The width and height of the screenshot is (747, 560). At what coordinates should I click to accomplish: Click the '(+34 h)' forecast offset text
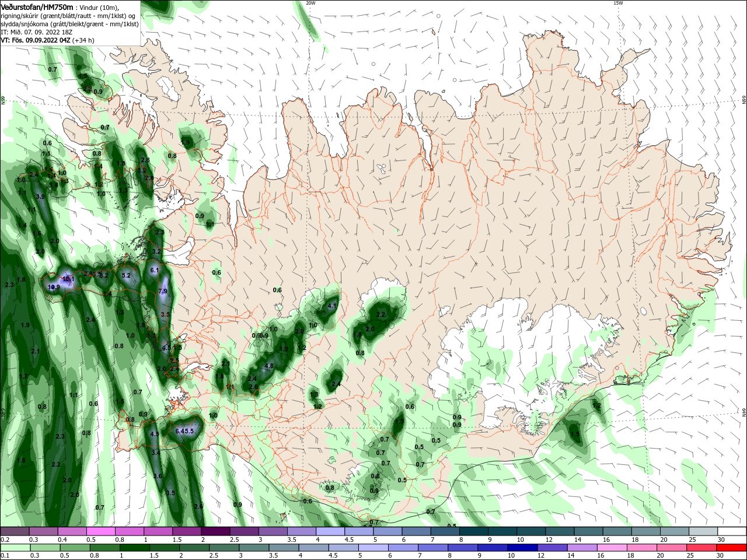83,40
